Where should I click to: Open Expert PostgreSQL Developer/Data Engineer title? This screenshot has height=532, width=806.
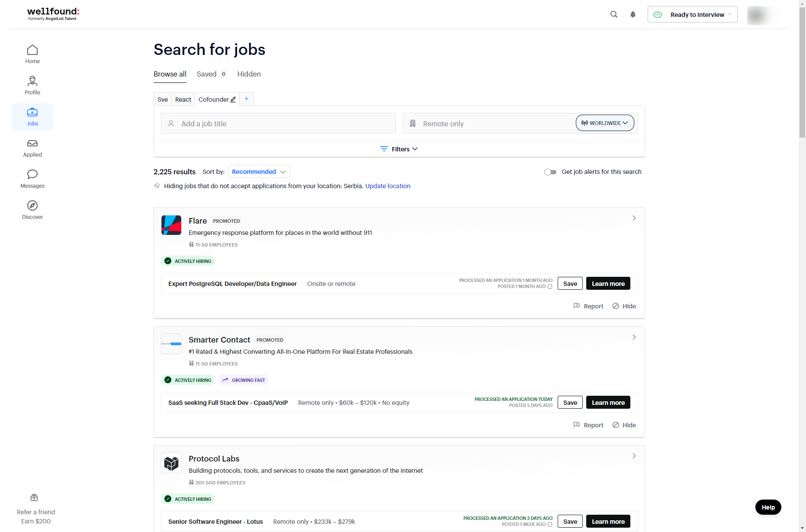(x=232, y=284)
